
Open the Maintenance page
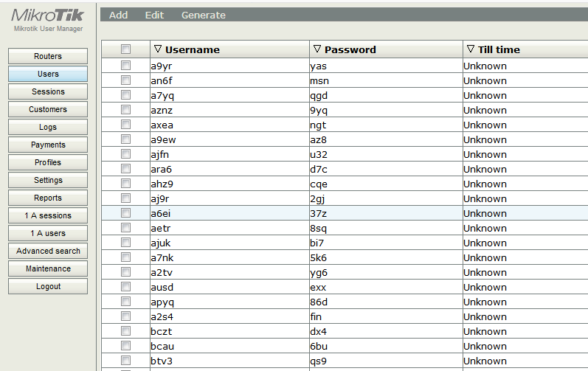(48, 268)
